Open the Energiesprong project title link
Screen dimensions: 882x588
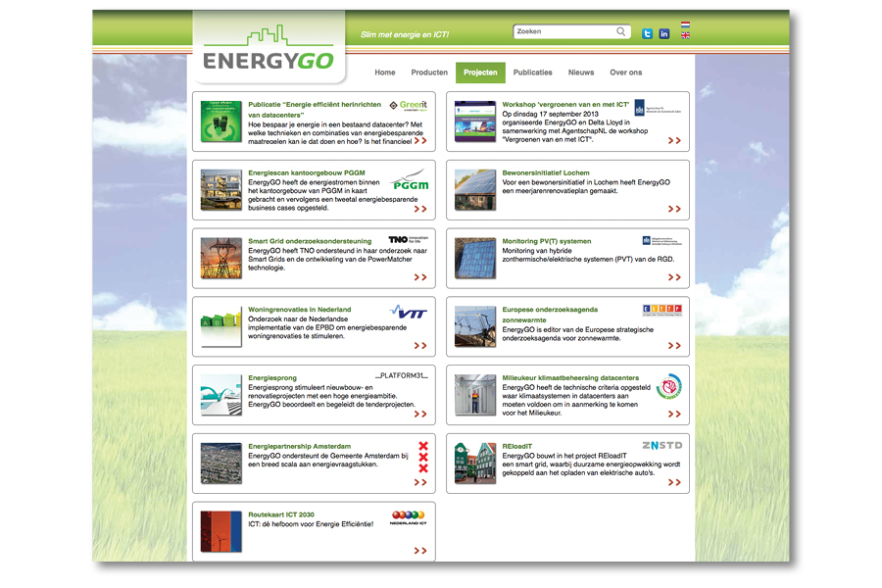(272, 375)
